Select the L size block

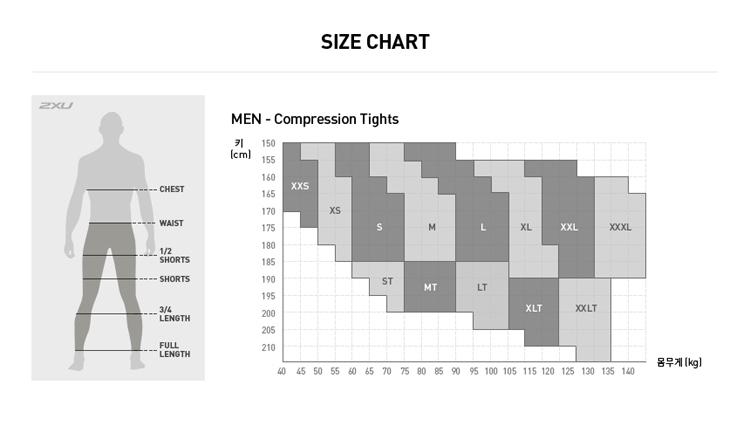483,227
